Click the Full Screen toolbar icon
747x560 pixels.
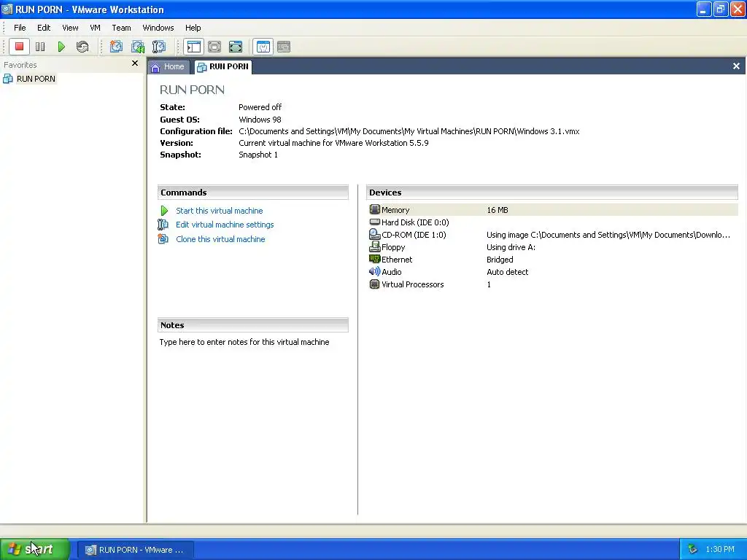coord(236,47)
